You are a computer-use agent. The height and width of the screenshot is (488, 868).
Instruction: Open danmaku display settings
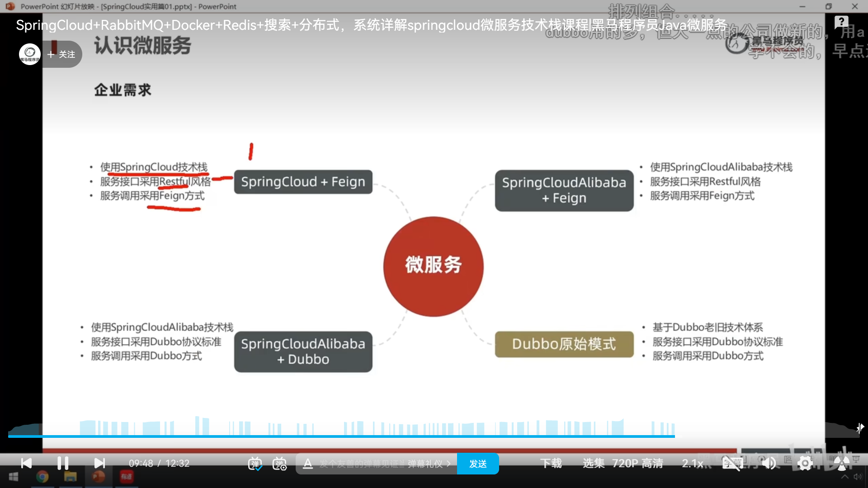coord(279,464)
